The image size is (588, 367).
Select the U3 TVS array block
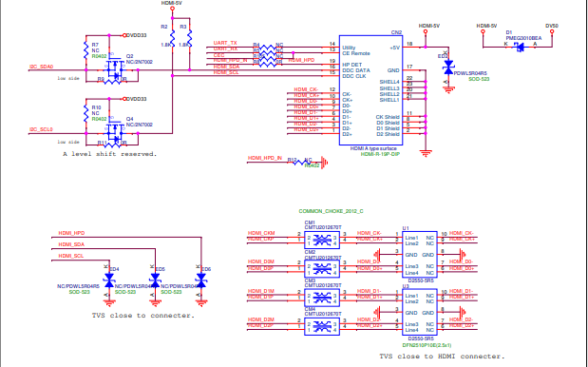(420, 312)
